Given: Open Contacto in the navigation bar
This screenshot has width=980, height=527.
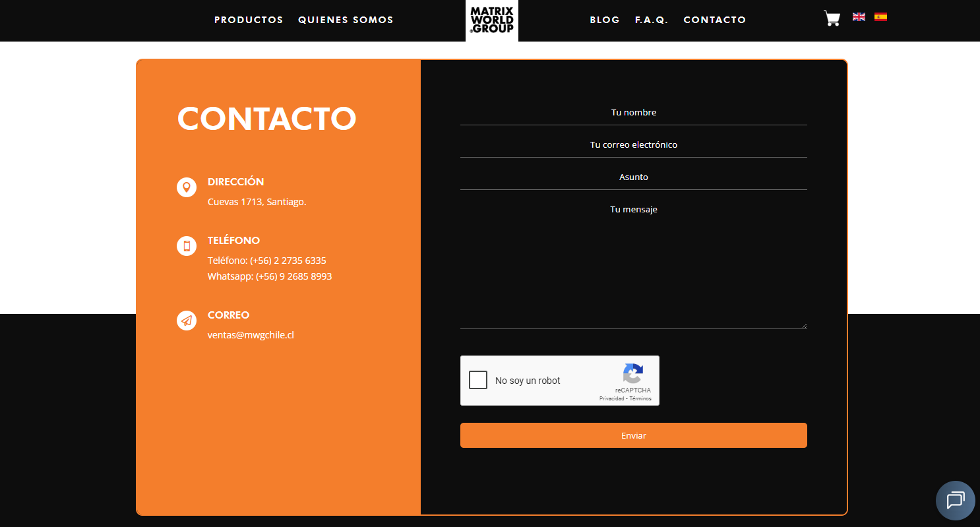Looking at the screenshot, I should point(714,20).
